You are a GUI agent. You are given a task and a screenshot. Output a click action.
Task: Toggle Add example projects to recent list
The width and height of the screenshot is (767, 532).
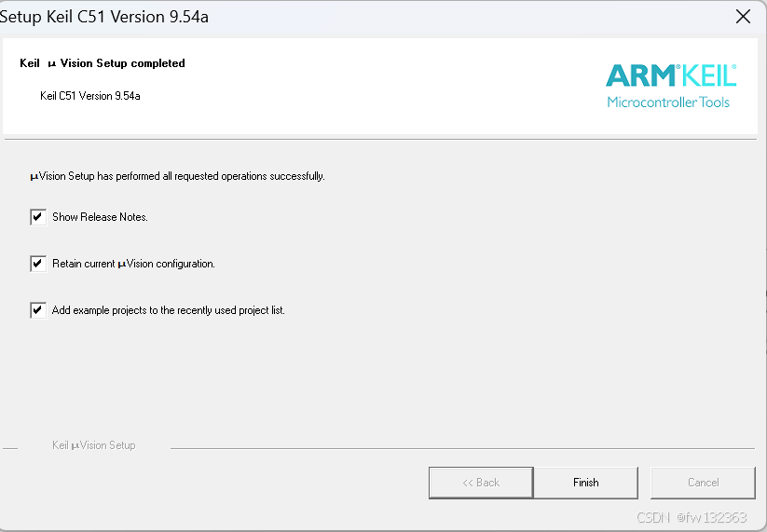pos(38,310)
